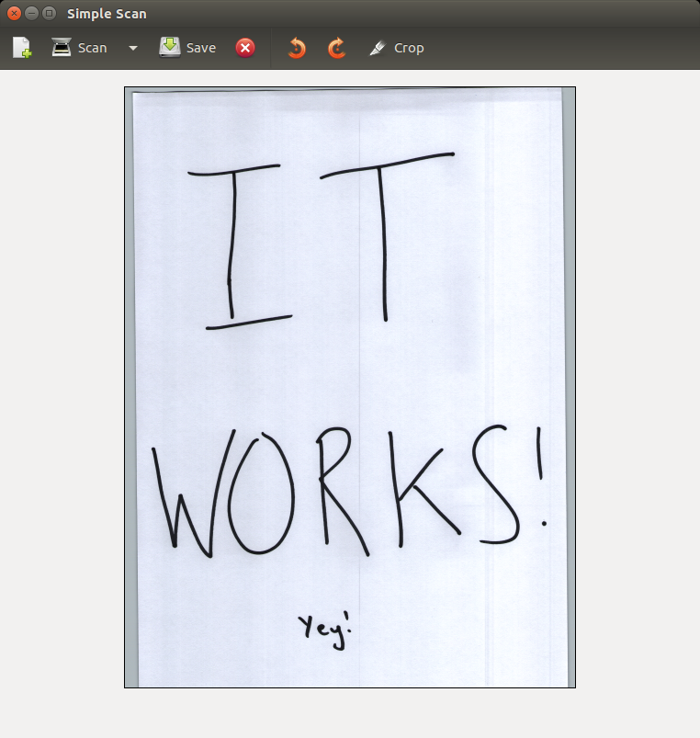Click the Simple Scan title bar text

coord(107,14)
